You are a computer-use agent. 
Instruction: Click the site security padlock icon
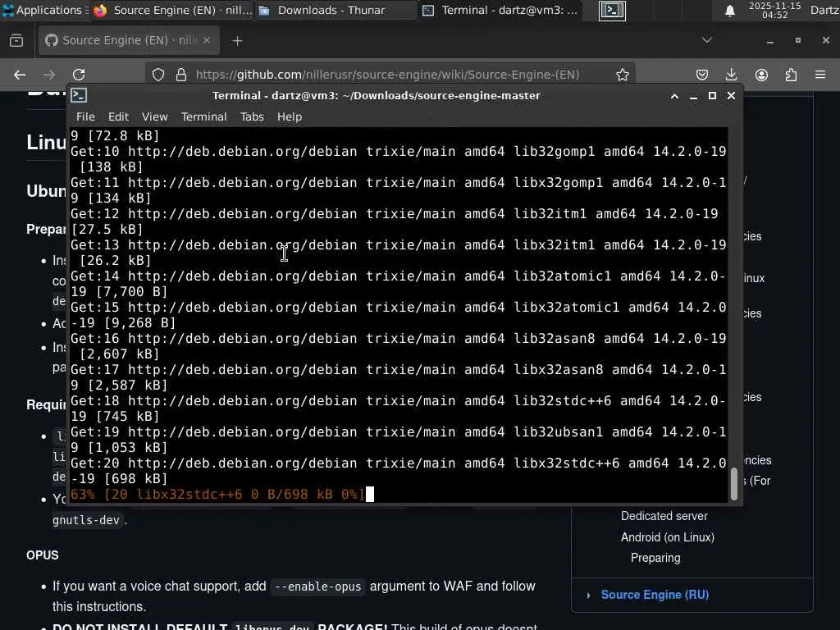tap(181, 75)
